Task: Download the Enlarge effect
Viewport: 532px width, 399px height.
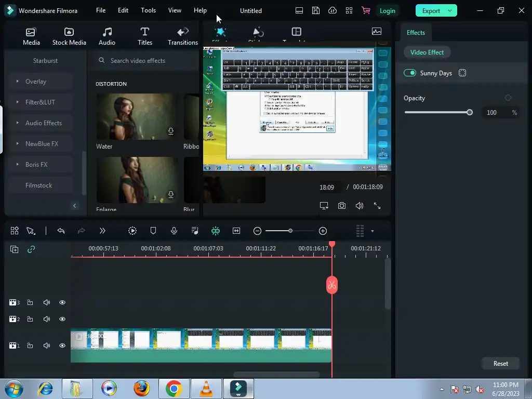Action: (x=170, y=194)
